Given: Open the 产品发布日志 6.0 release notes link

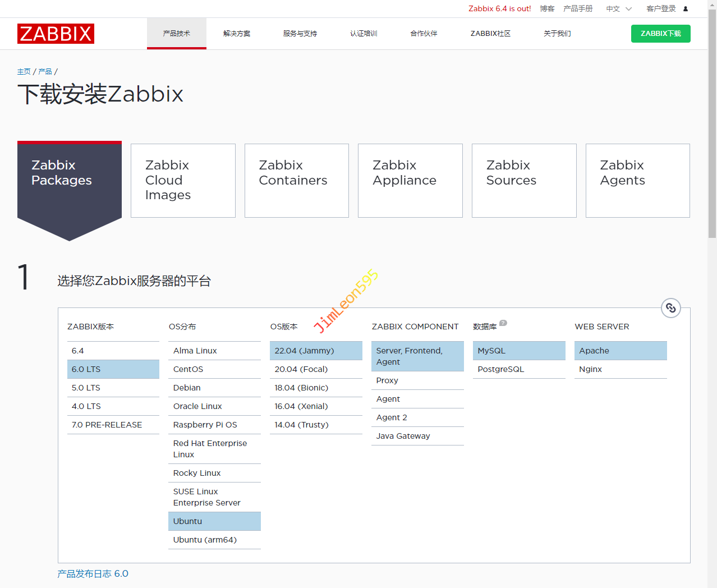Looking at the screenshot, I should click(x=93, y=573).
